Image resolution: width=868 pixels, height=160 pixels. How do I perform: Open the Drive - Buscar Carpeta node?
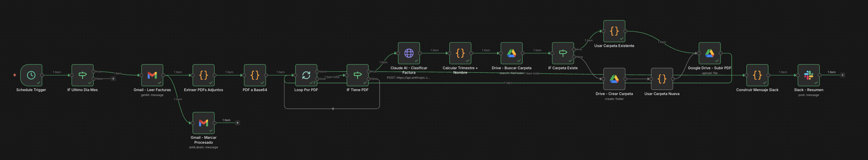pyautogui.click(x=512, y=53)
